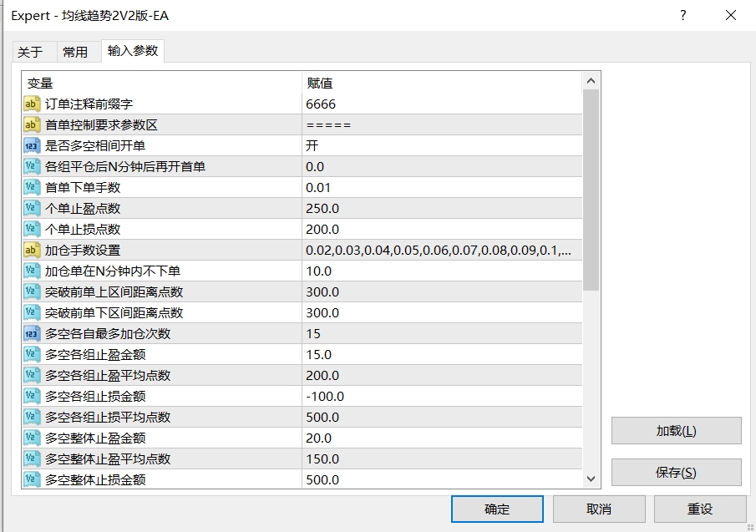Switch to the 常用 tab
Viewport: 756px width, 532px height.
pyautogui.click(x=76, y=51)
